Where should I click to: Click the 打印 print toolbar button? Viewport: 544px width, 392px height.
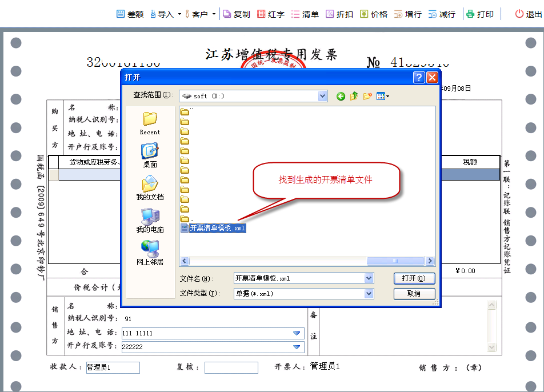coord(479,14)
